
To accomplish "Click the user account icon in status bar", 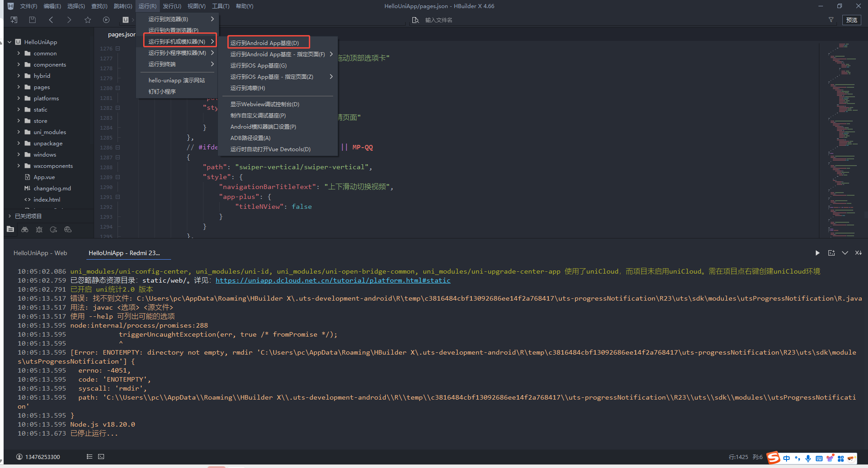I will [19, 457].
